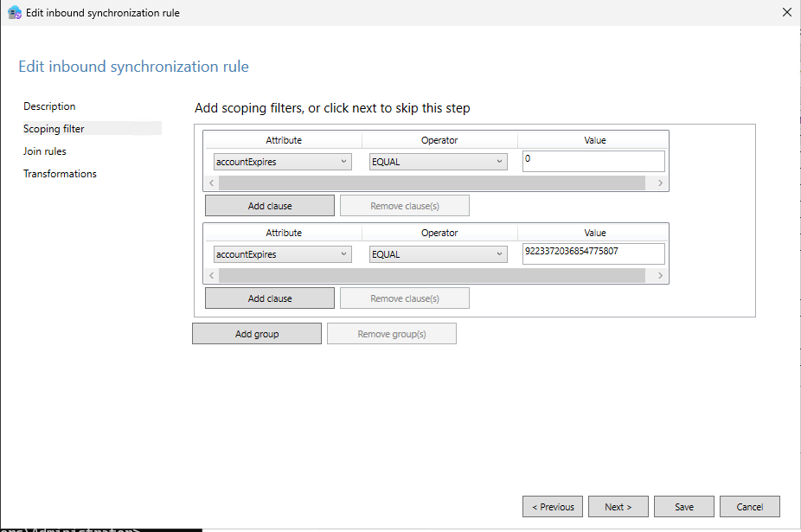Click the Remove group(s) button

tap(391, 333)
